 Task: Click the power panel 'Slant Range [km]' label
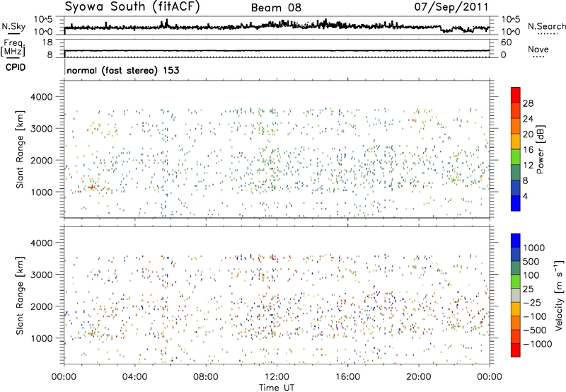(x=20, y=149)
